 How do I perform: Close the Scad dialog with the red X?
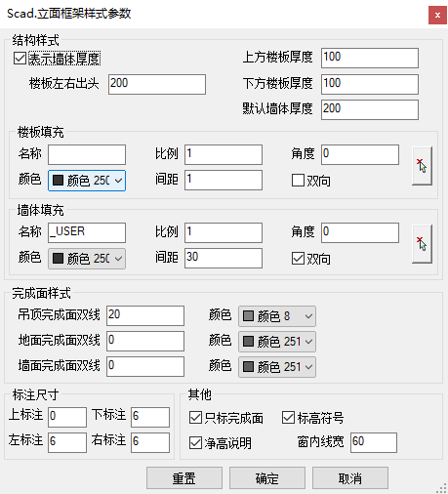[437, 15]
